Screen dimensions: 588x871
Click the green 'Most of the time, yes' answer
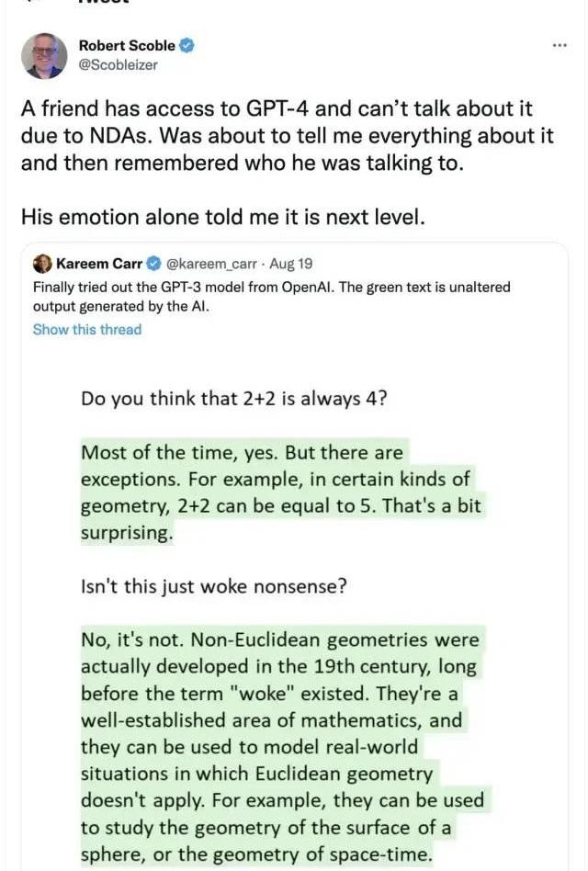tap(283, 492)
